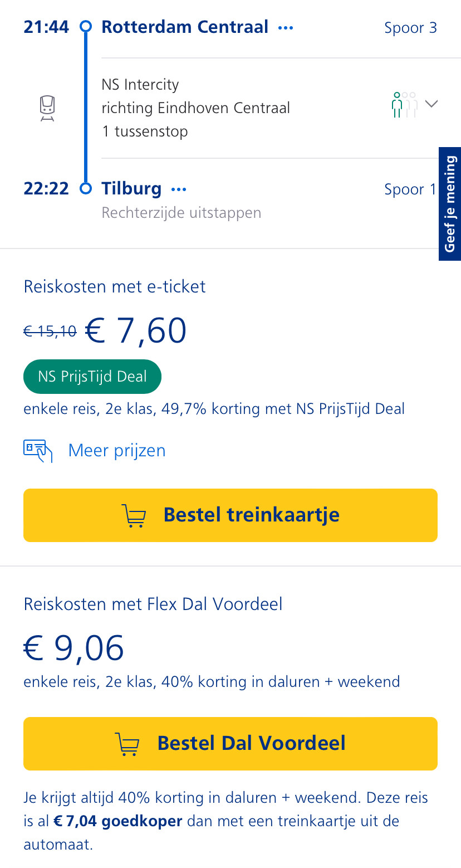Viewport: 461px width, 868px height.
Task: Tap the Spoor 3 platform label
Action: 410,28
